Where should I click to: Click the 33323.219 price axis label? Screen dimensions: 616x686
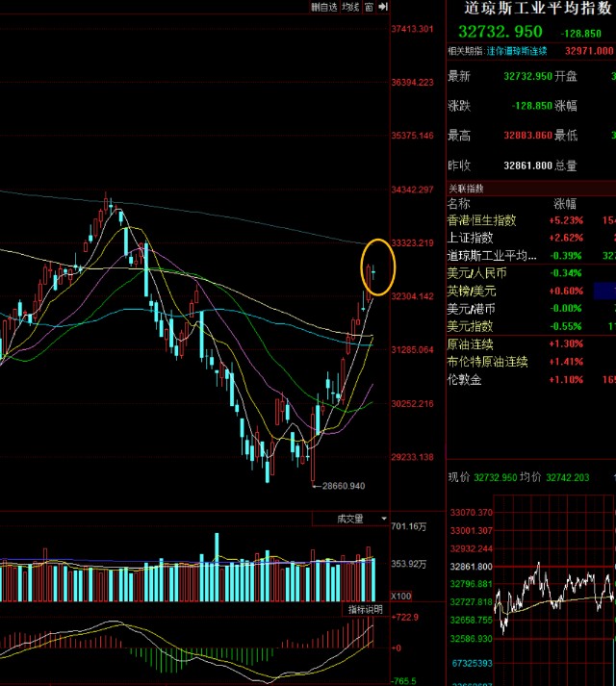click(412, 243)
